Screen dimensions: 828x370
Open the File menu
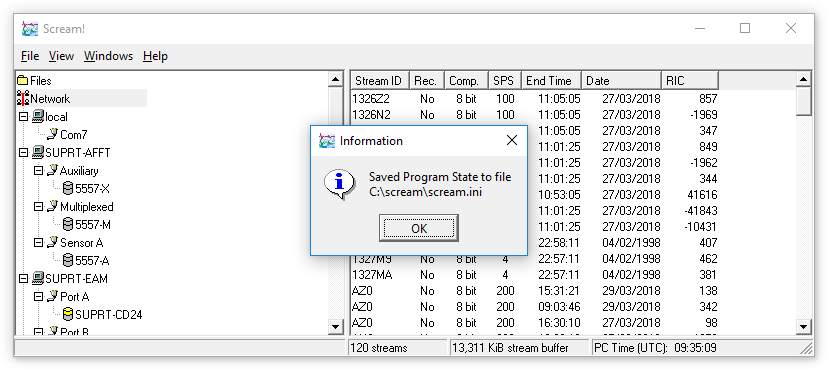(x=30, y=56)
